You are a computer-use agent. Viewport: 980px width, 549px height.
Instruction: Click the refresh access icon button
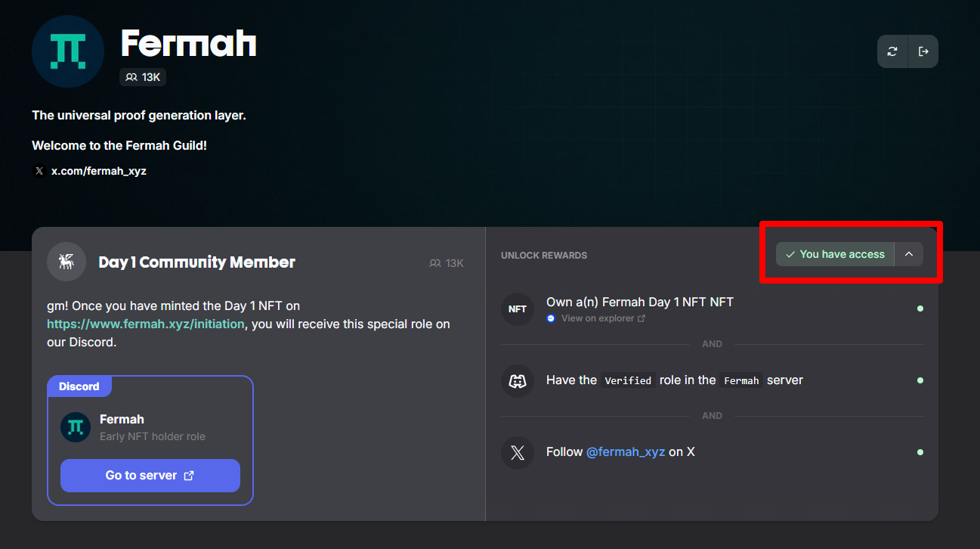[x=892, y=51]
